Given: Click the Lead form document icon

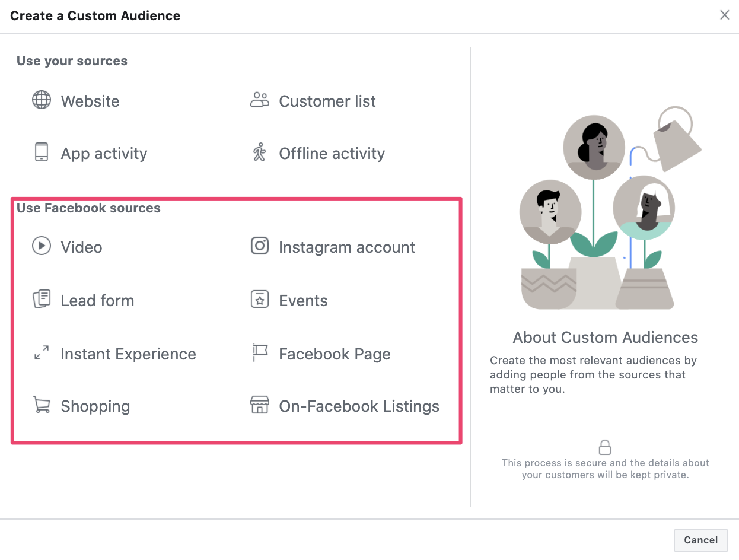Looking at the screenshot, I should [42, 300].
